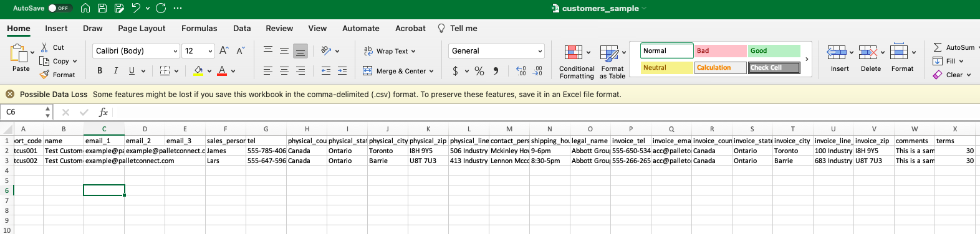The image size is (980, 234).
Task: Toggle Wrap Text for the cell
Action: (390, 51)
